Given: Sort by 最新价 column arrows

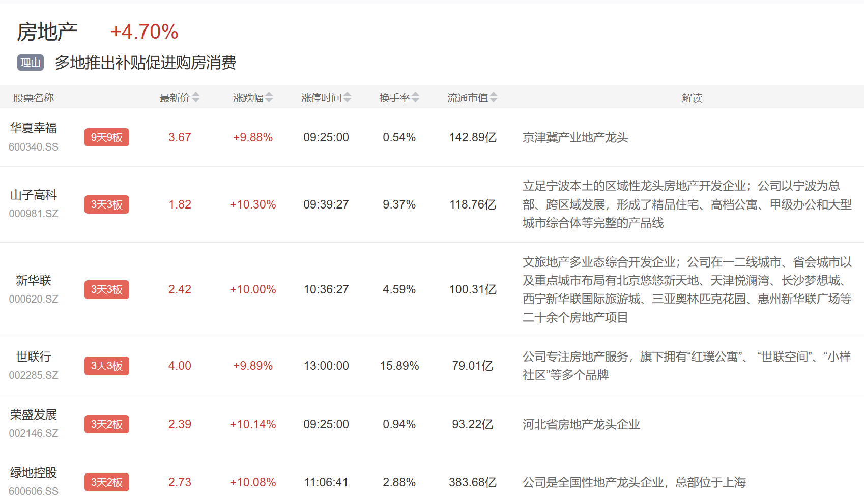Looking at the screenshot, I should coord(196,98).
